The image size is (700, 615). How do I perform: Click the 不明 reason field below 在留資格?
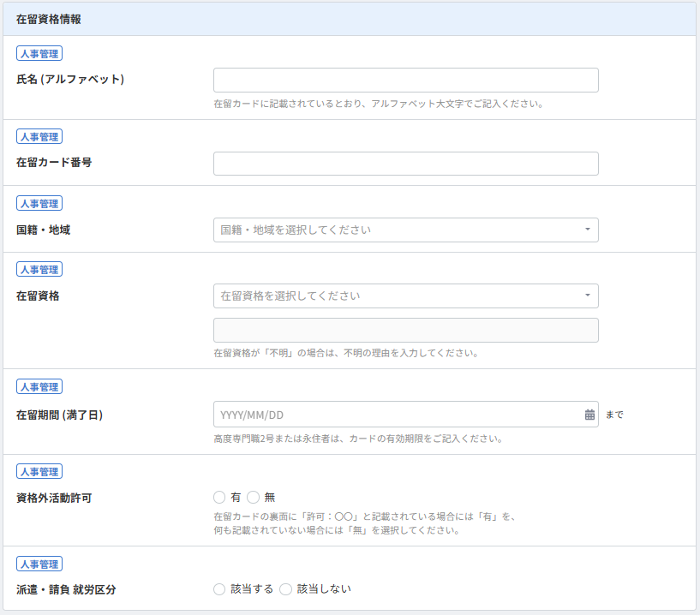pos(405,331)
